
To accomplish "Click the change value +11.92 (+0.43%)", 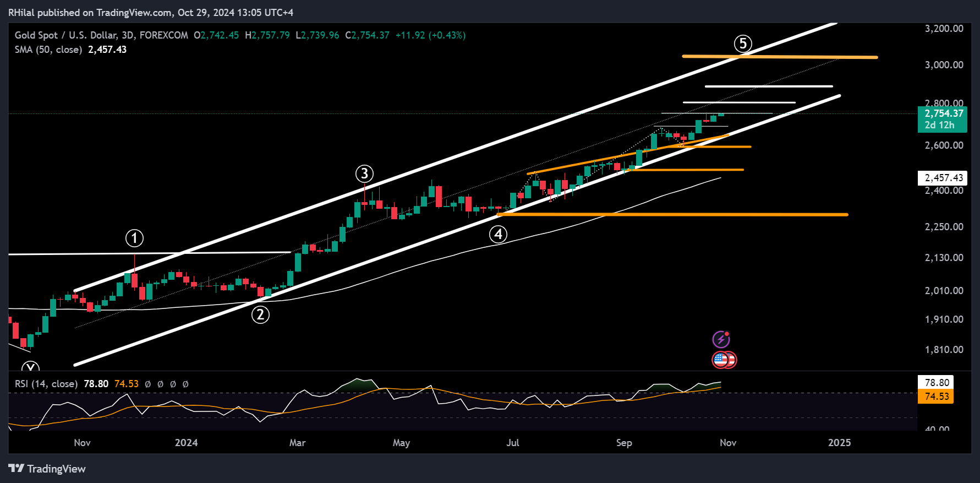I will pos(431,35).
